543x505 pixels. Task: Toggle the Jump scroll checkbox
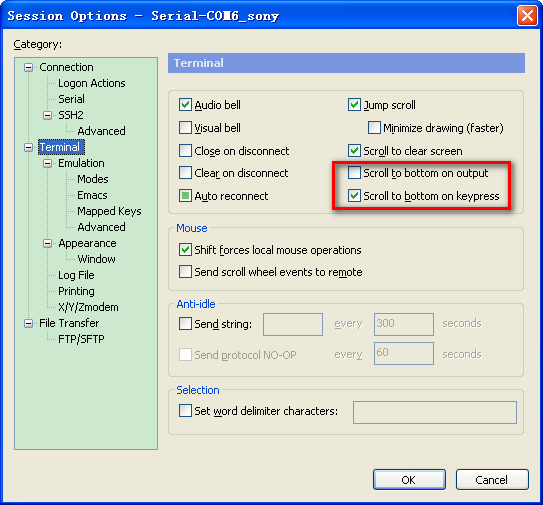354,105
